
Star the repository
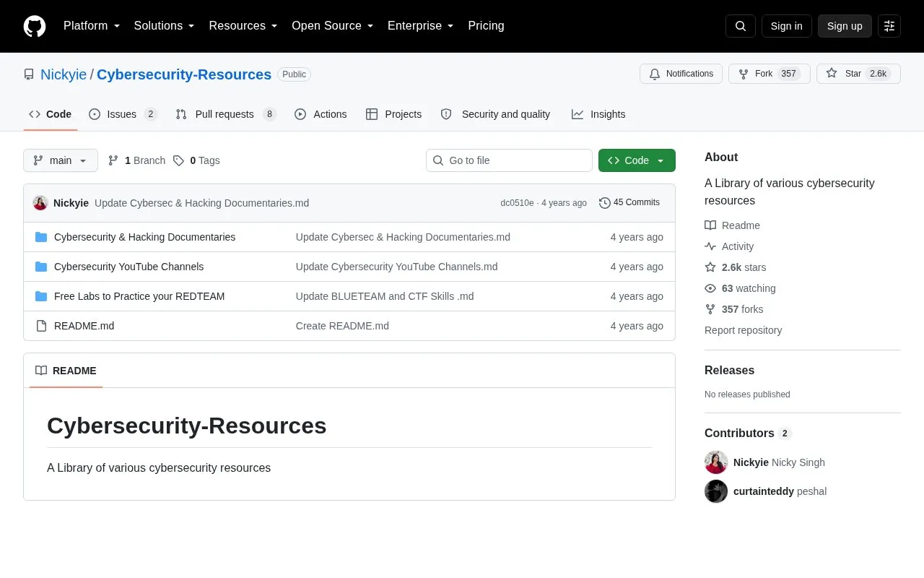pos(858,74)
